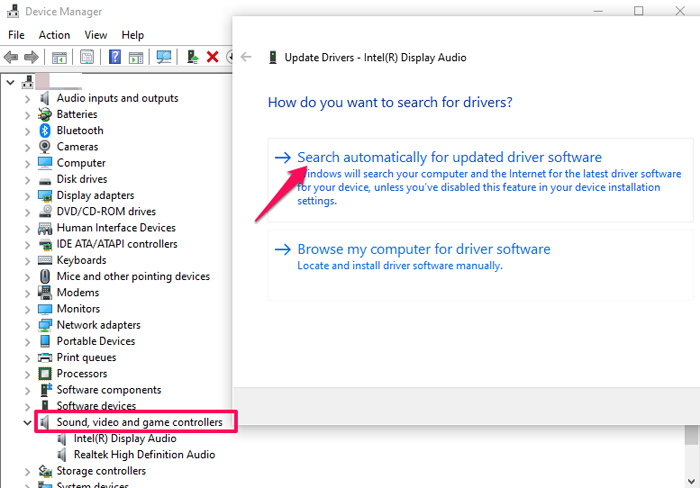700x488 pixels.
Task: Select Intel(R) Display Audio device
Action: [x=125, y=438]
